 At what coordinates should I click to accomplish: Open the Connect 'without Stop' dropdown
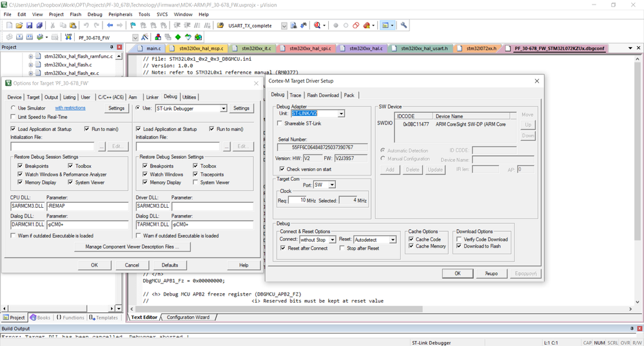(332, 239)
